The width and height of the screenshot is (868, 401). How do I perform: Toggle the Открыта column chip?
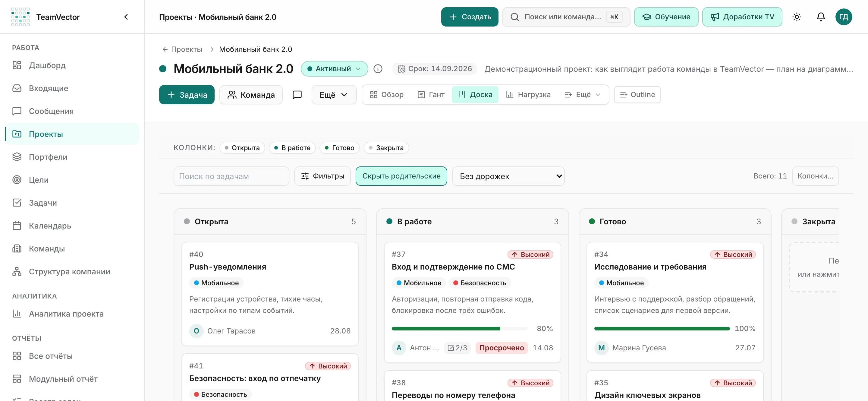(242, 148)
